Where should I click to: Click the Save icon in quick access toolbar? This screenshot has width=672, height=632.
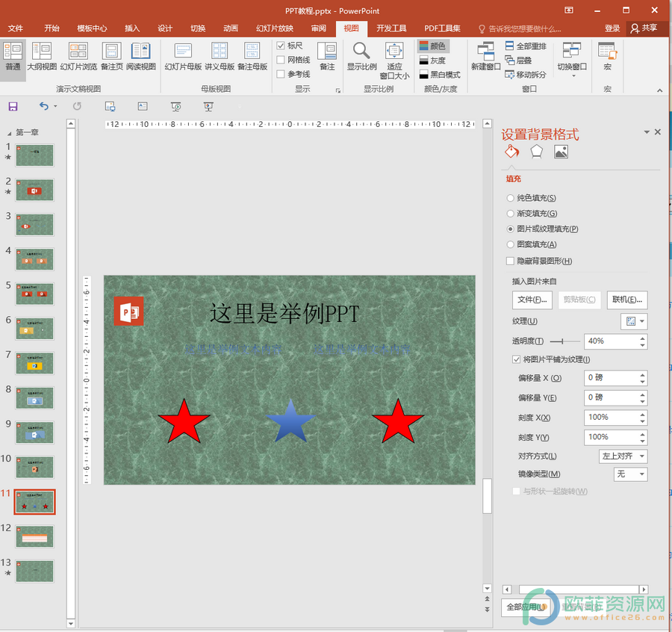pos(13,106)
